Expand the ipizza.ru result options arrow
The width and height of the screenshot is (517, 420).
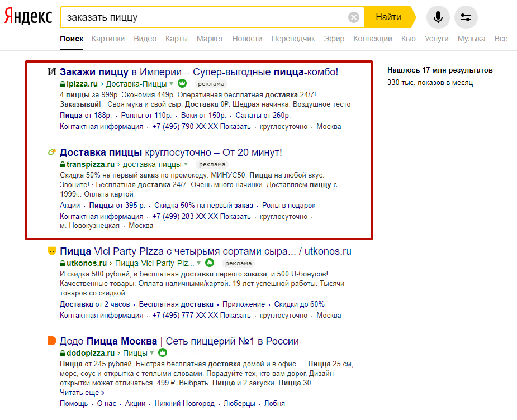click(171, 84)
